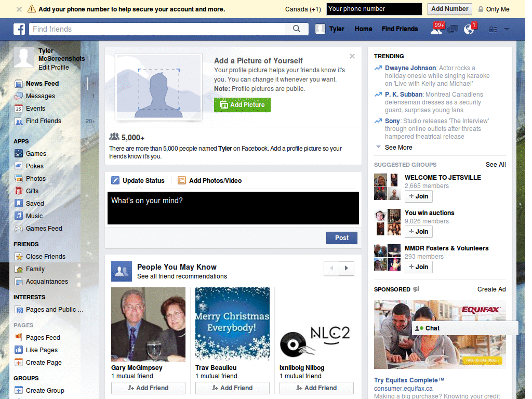The height and width of the screenshot is (399, 532).
Task: Open Family list icon
Action: 19,269
